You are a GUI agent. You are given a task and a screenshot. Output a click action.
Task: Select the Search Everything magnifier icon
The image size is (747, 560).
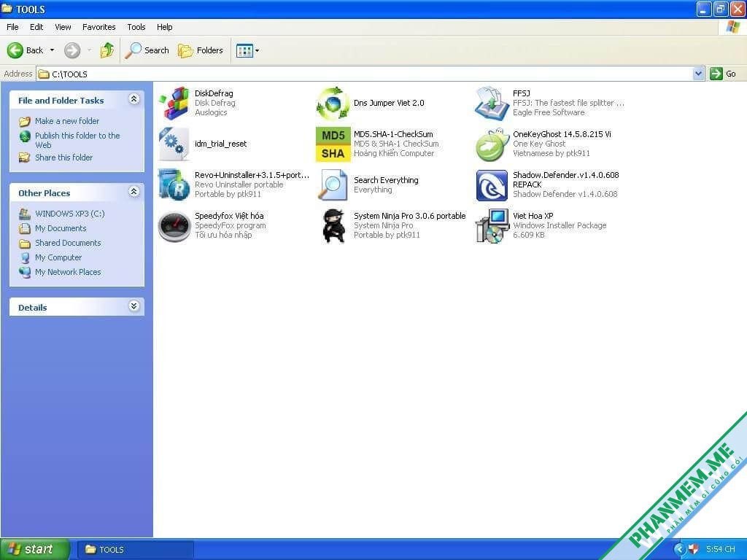333,184
